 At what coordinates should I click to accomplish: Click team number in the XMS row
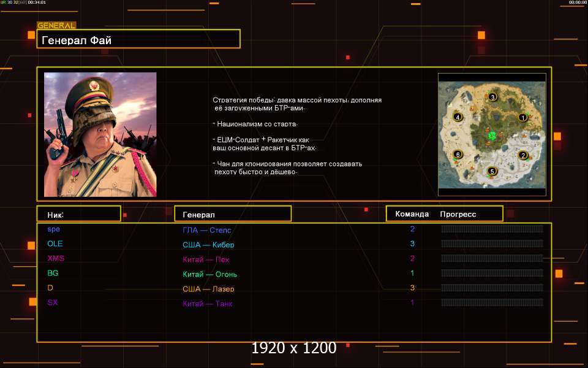coord(412,258)
